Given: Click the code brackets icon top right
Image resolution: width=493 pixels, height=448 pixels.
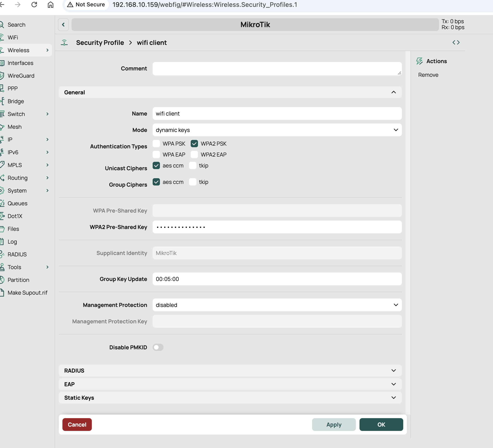Looking at the screenshot, I should point(456,43).
